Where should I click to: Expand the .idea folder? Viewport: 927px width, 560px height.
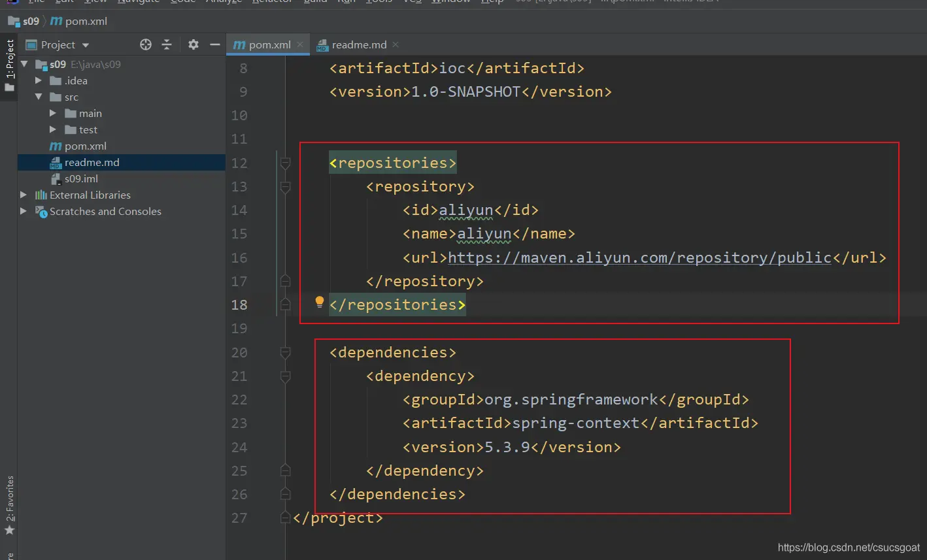(x=39, y=80)
